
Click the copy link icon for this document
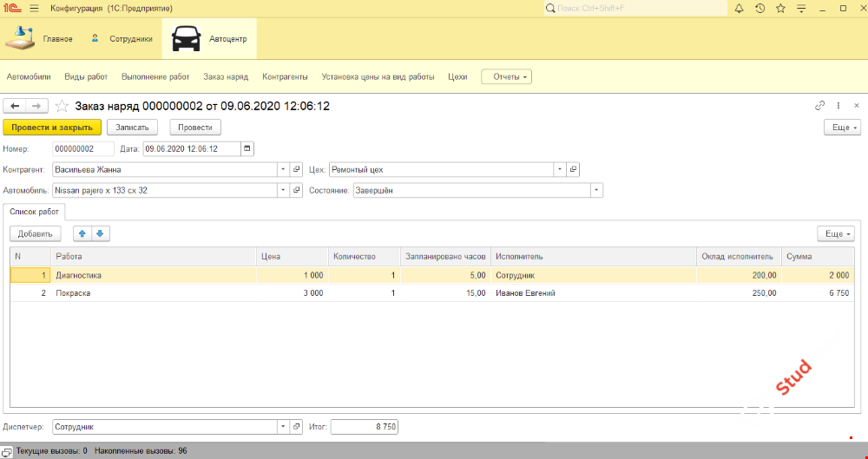point(819,106)
